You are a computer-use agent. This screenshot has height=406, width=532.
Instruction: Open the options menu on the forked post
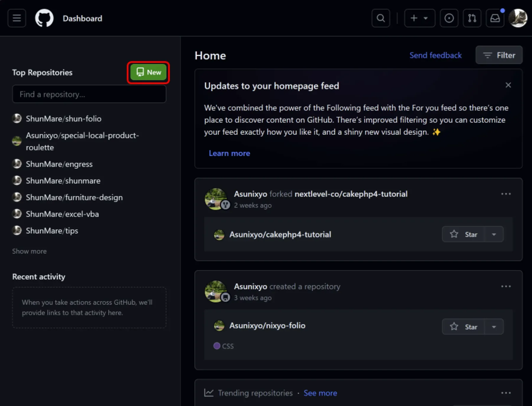point(506,194)
